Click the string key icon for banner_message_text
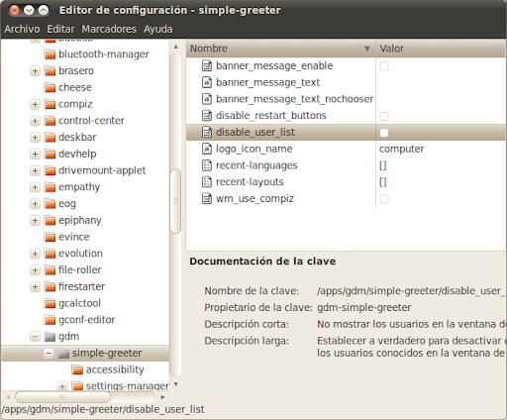The image size is (507, 420). (x=207, y=82)
